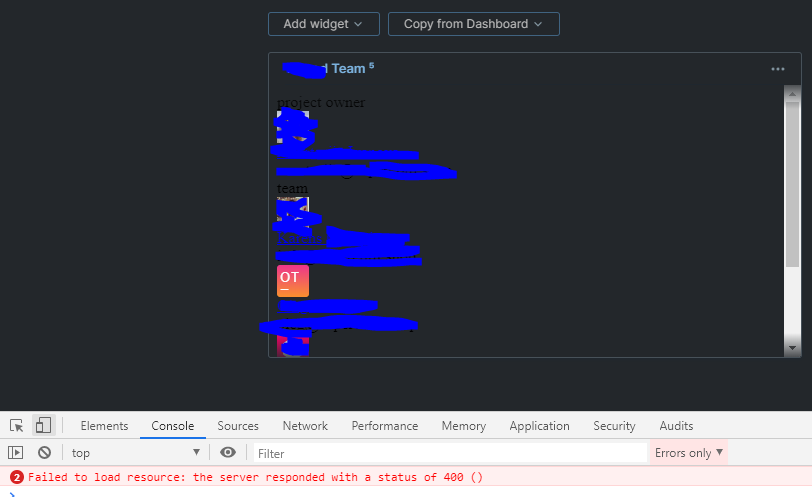The height and width of the screenshot is (497, 812).
Task: Click the Failed to load resource error message
Action: (255, 477)
